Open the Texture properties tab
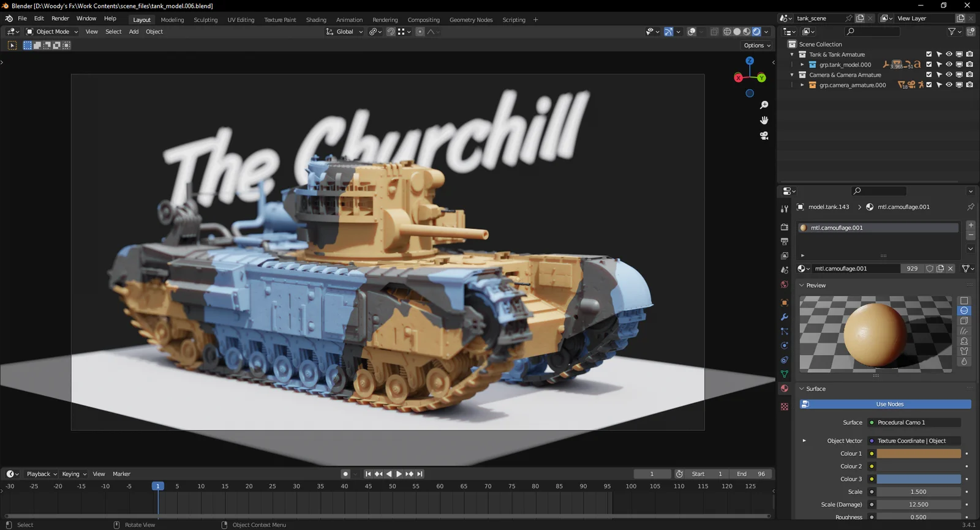The image size is (980, 530). (784, 407)
